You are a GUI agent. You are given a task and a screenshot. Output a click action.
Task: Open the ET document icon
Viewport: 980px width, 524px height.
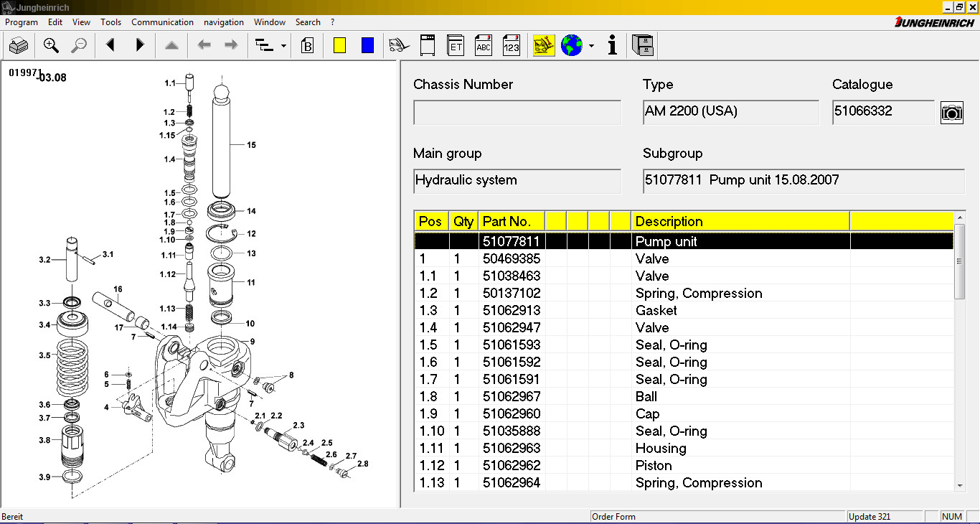tap(456, 46)
